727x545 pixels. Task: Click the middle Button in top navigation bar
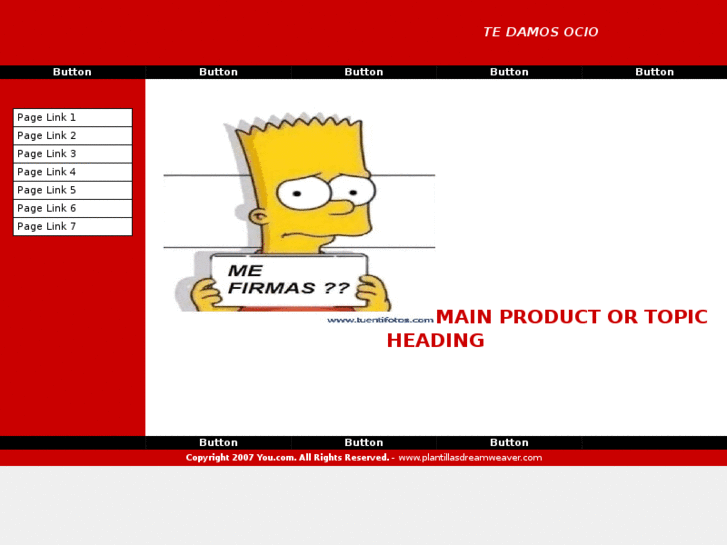click(x=364, y=72)
